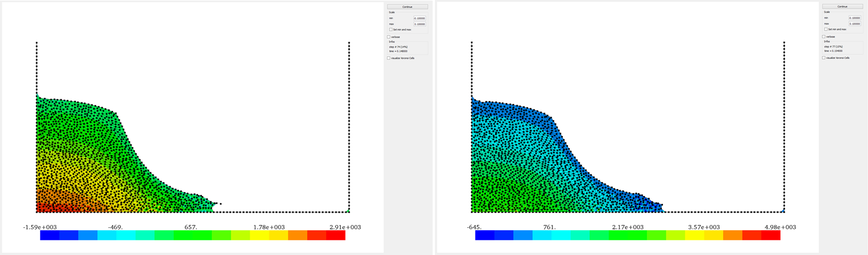Enable 'Set min and max' in right window
This screenshot has width=868, height=255.
coord(826,29)
